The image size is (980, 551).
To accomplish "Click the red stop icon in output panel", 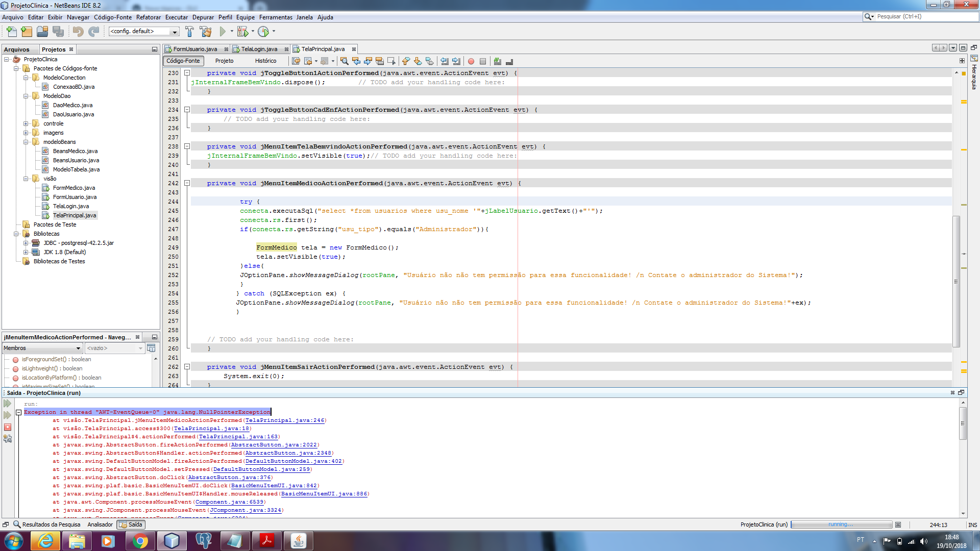I will click(8, 427).
